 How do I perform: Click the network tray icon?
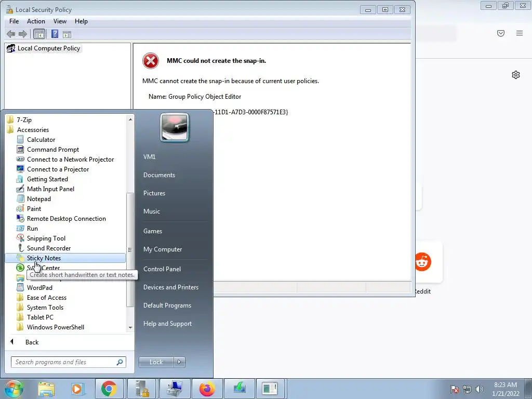(x=467, y=389)
